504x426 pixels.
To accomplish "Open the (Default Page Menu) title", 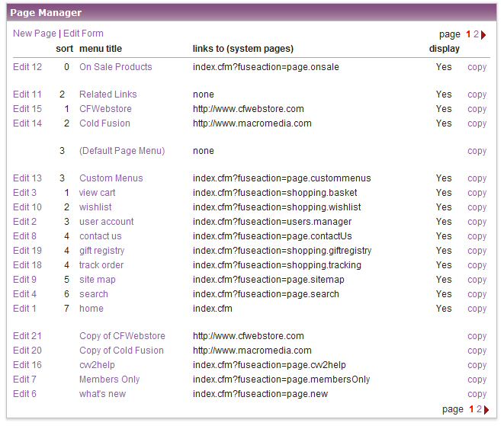I will [122, 151].
